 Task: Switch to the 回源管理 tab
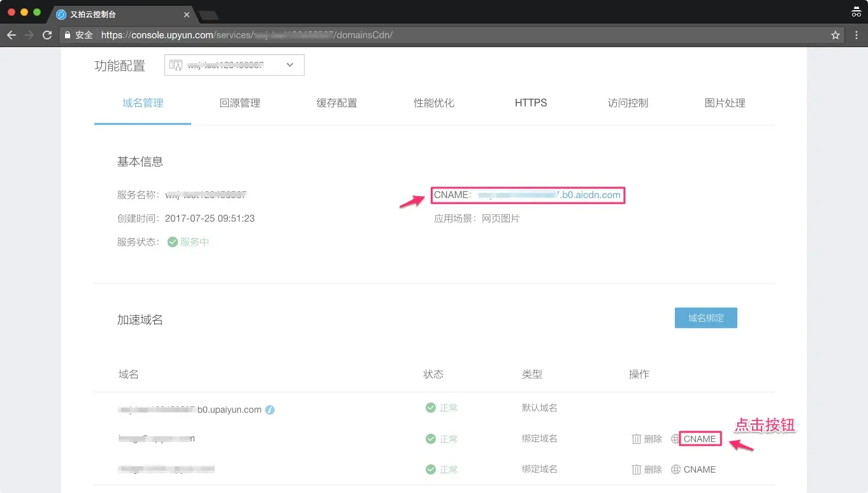[x=240, y=103]
